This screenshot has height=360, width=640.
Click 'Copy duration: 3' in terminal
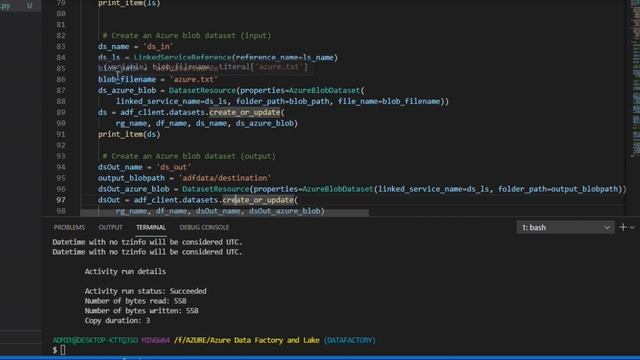117,320
